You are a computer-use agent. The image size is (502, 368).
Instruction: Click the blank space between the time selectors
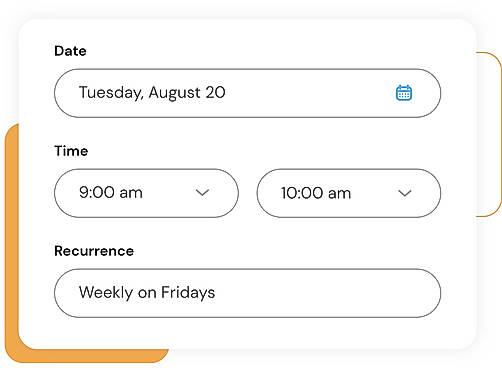(x=248, y=193)
